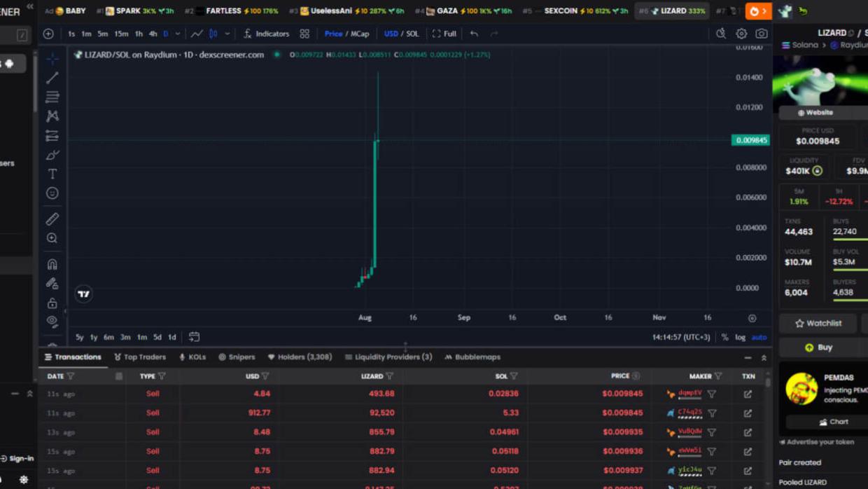The height and width of the screenshot is (489, 868).
Task: Collapse the transactions panel minus icon
Action: [748, 358]
